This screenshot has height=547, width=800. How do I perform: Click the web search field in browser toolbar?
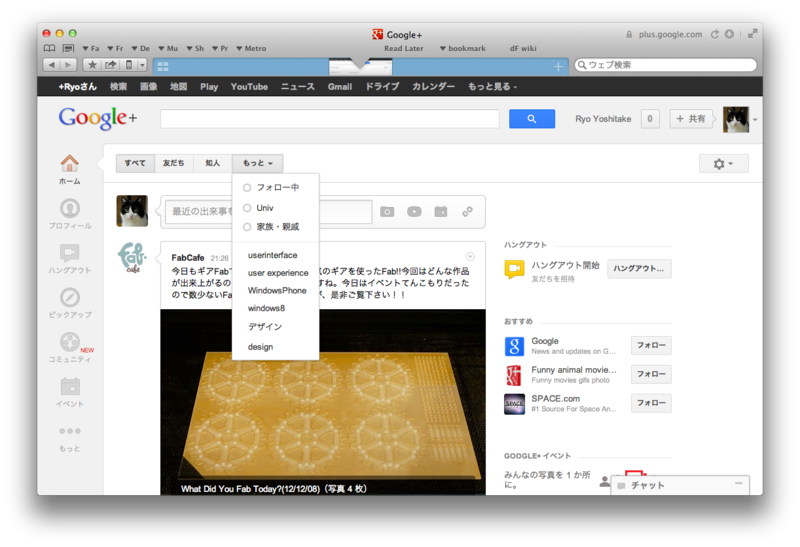click(665, 65)
